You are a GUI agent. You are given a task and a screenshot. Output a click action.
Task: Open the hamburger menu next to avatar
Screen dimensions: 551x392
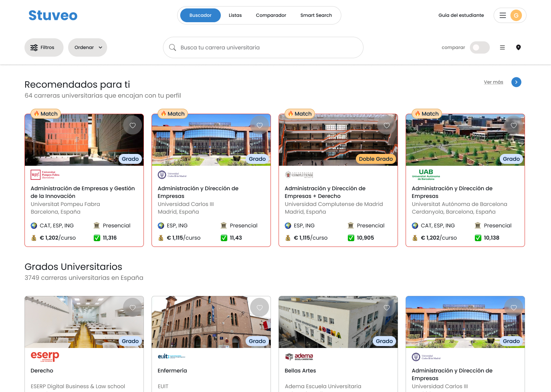(x=503, y=15)
